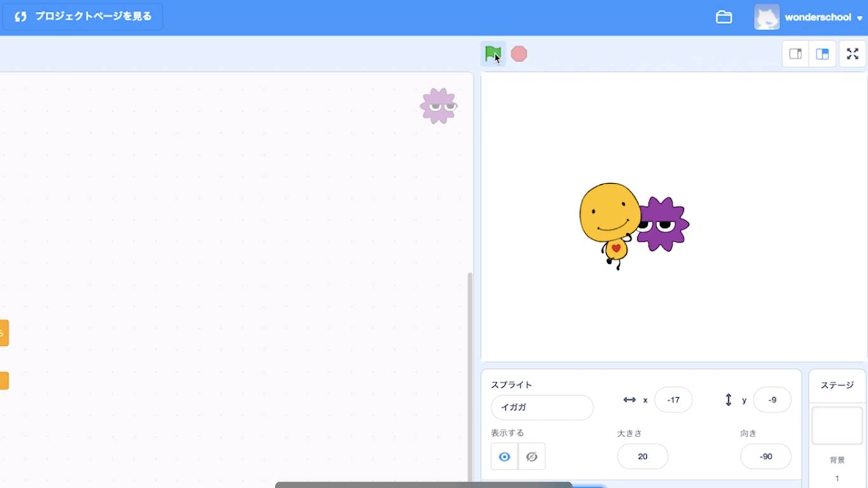
Task: Click the sprite name field イガガ
Action: point(542,407)
